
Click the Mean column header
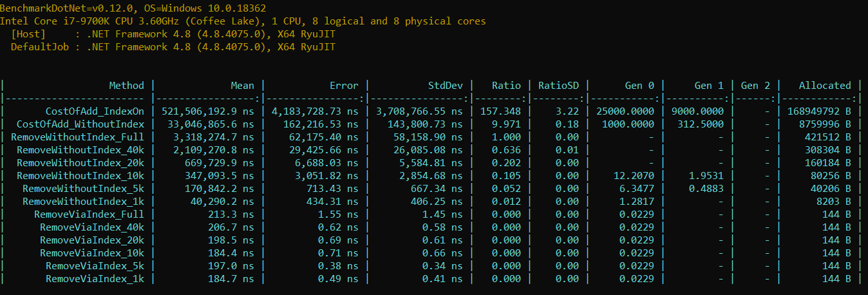pos(242,85)
